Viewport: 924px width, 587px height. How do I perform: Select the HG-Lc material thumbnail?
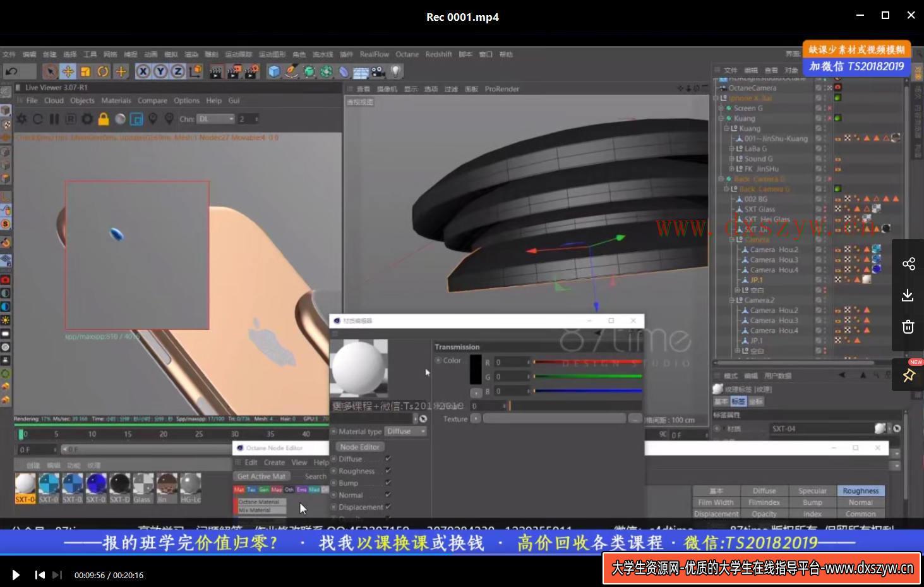[x=190, y=488]
